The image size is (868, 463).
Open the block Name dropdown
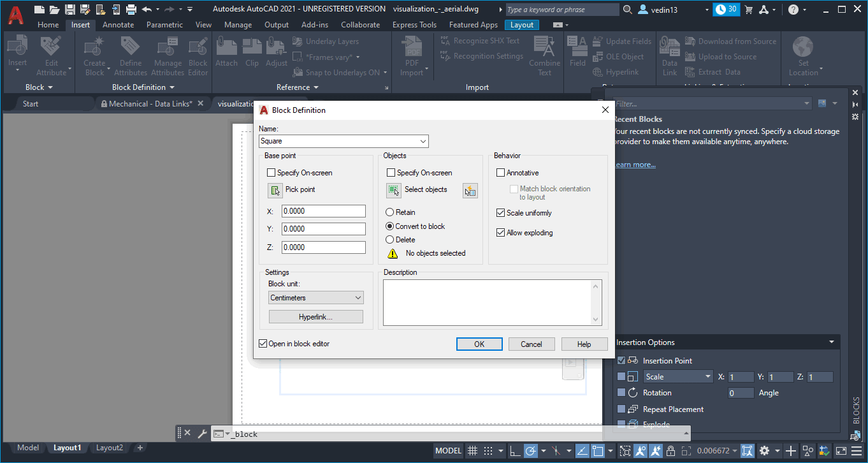tap(423, 141)
